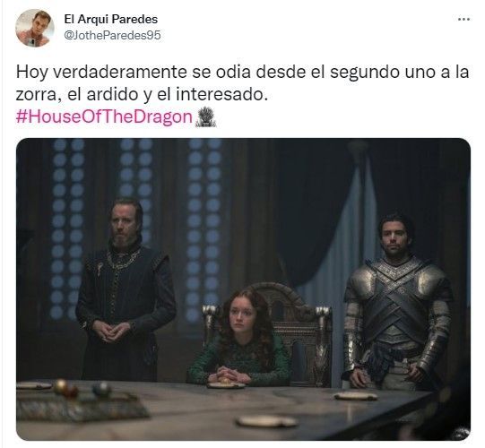The width and height of the screenshot is (485, 448).
Task: Click the seated woman in green dress
Action: point(240,338)
